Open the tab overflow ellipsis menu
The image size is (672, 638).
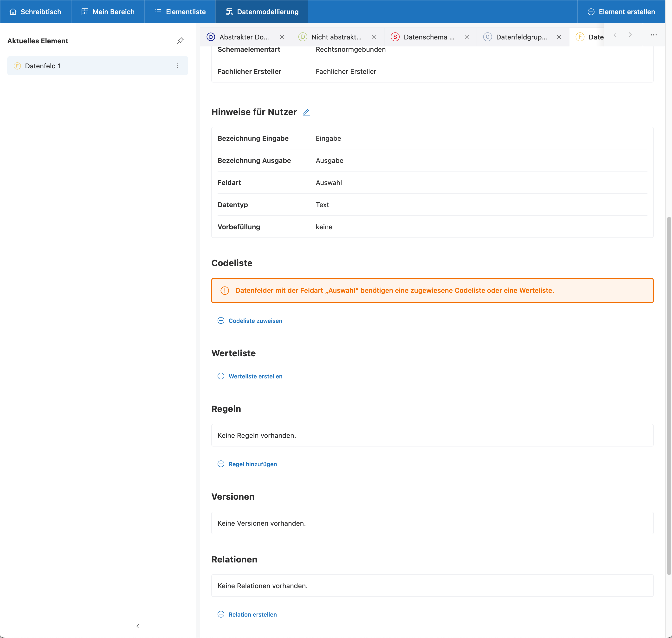tap(653, 35)
